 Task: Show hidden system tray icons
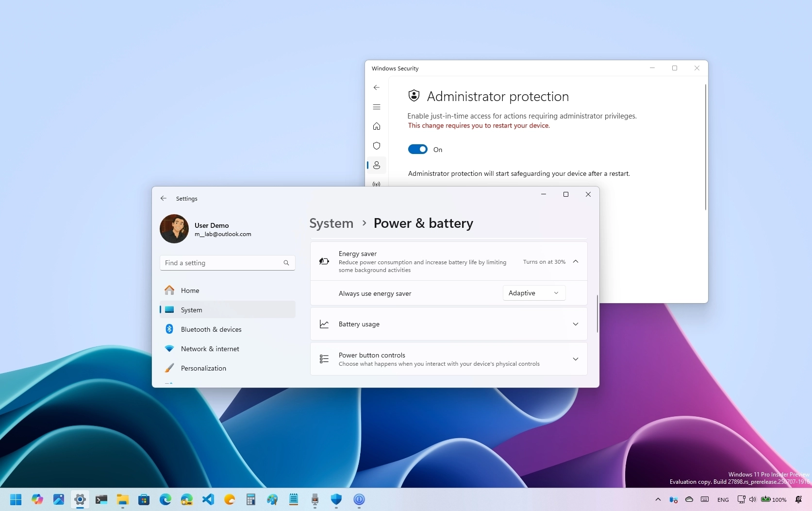(658, 499)
